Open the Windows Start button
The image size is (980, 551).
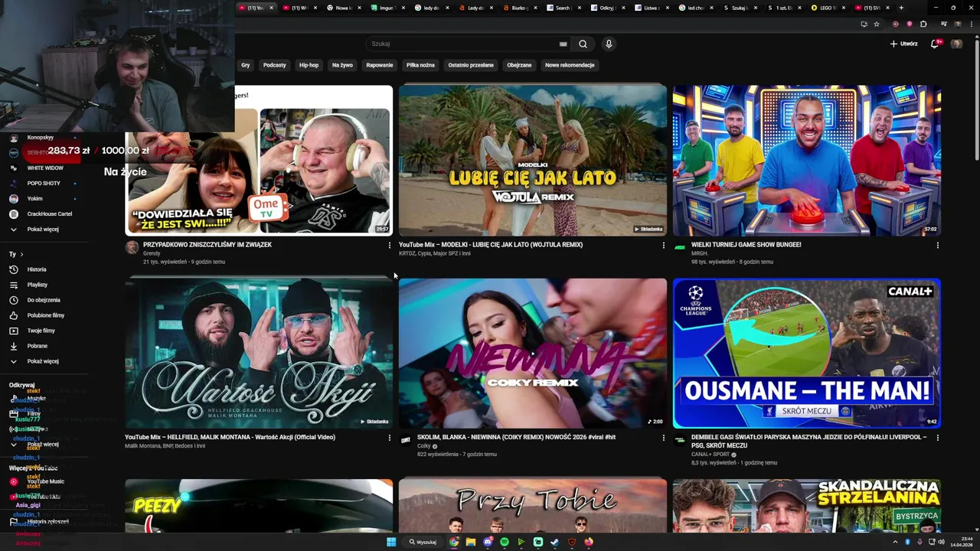click(391, 542)
